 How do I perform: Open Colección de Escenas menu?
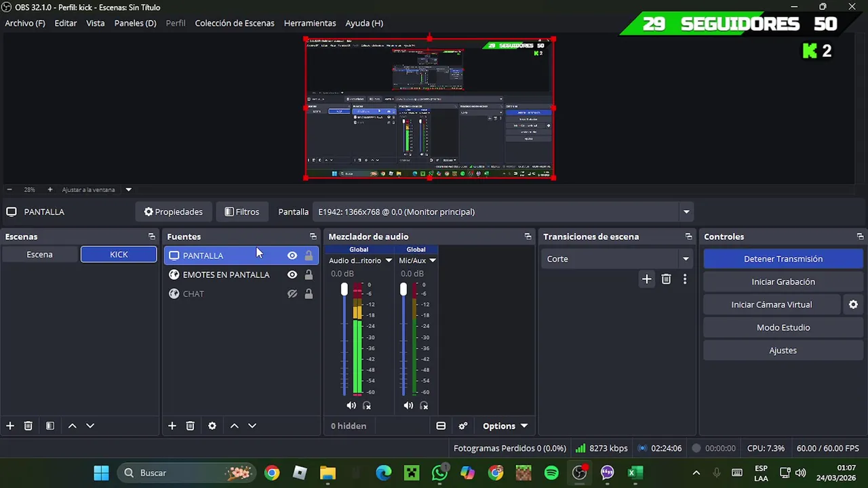(x=235, y=23)
